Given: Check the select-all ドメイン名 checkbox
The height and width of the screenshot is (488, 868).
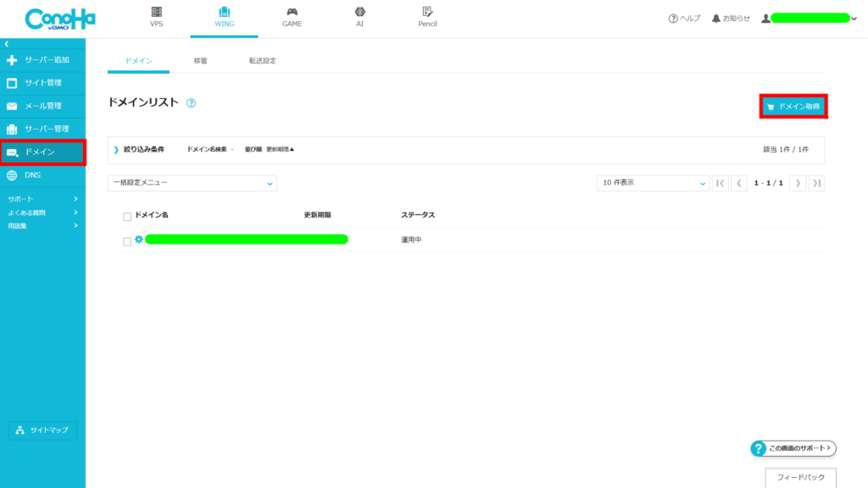Looking at the screenshot, I should click(x=127, y=216).
